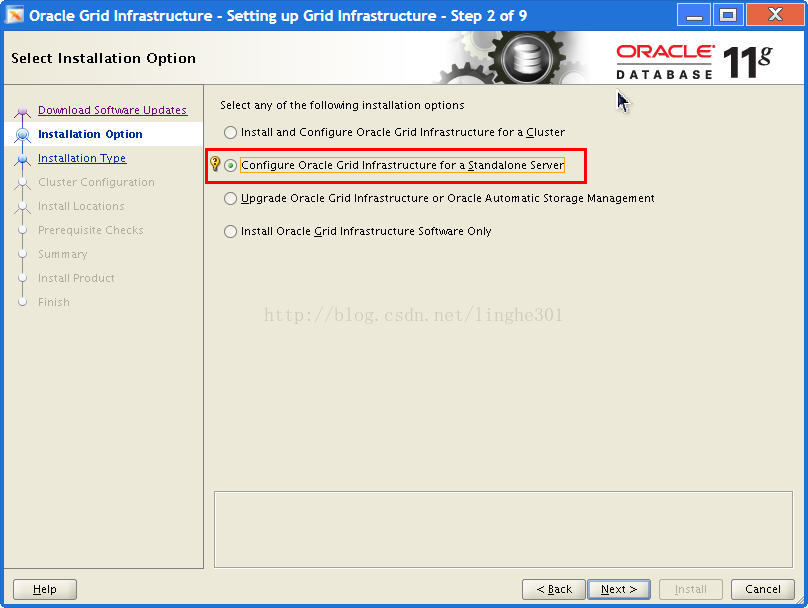This screenshot has height=608, width=808.
Task: Minimize the Oracle Grid Infrastructure window
Action: pyautogui.click(x=694, y=14)
